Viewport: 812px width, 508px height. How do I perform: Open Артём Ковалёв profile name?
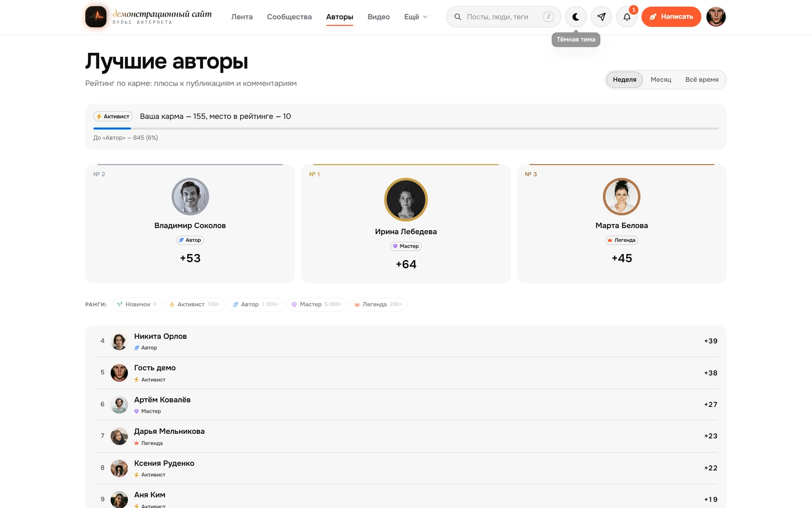pos(162,400)
